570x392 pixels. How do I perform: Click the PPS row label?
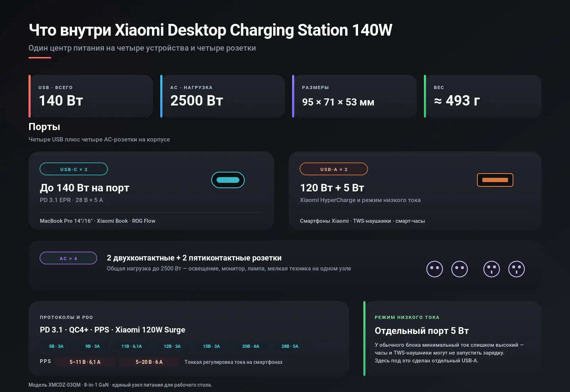(x=46, y=361)
